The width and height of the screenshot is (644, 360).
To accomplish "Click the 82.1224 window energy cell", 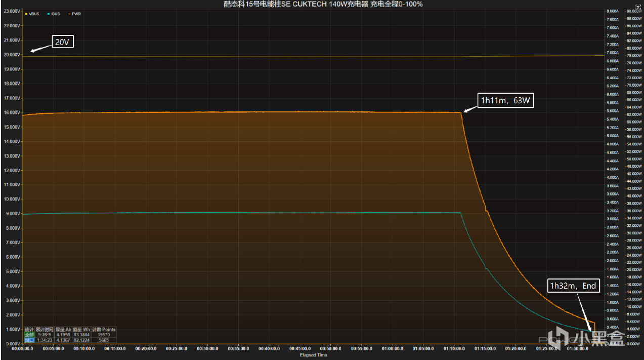I will tap(82, 340).
